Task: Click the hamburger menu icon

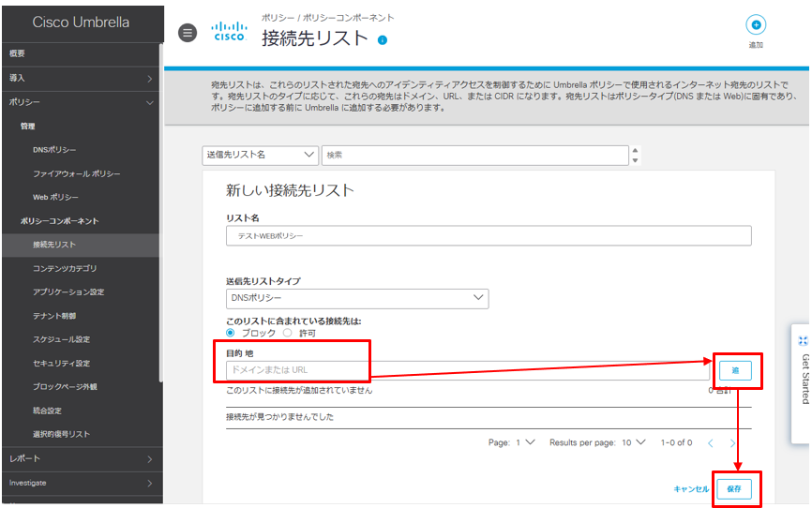Action: [188, 33]
